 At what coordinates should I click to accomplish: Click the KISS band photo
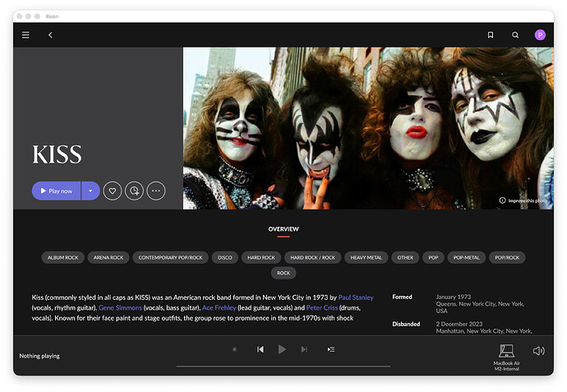click(x=368, y=128)
